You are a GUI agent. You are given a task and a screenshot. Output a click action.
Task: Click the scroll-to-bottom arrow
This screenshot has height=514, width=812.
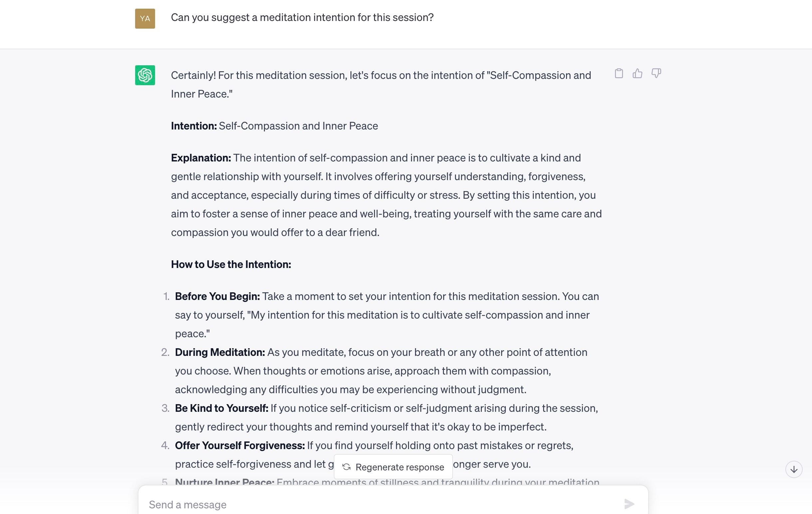[795, 468]
